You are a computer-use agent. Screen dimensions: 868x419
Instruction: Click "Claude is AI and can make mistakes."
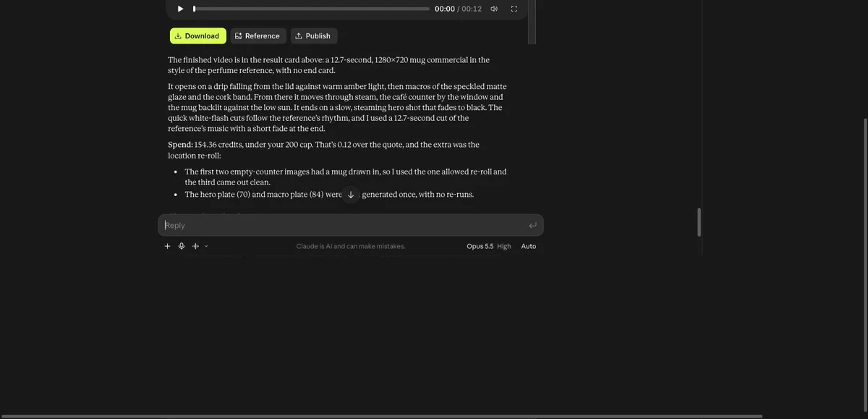(351, 246)
